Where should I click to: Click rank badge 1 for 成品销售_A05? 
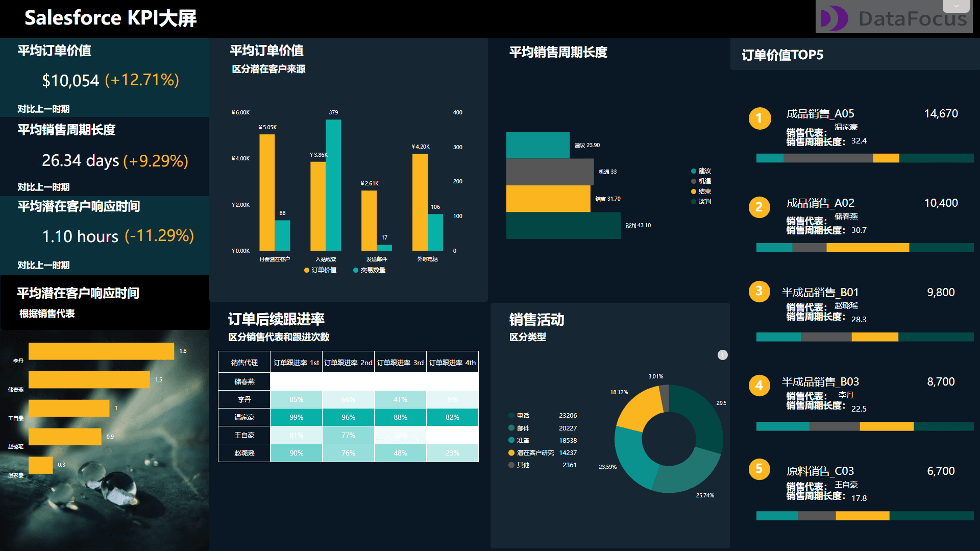(759, 118)
